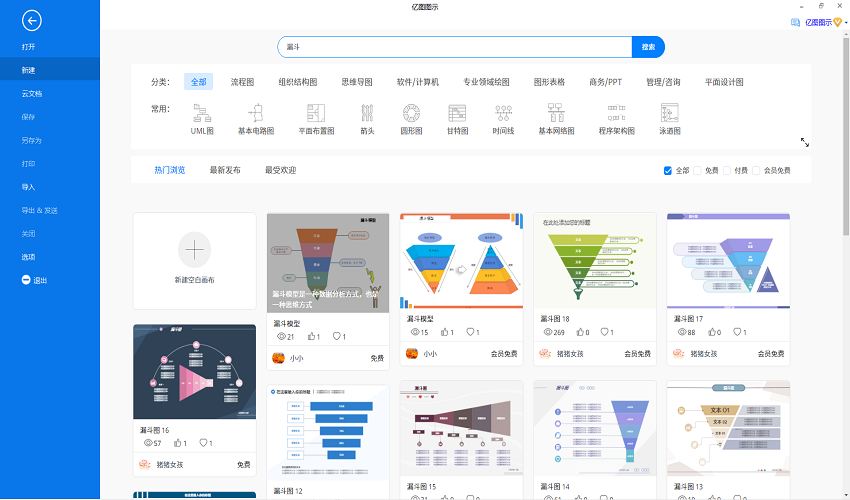Click the back arrow icon

32,20
